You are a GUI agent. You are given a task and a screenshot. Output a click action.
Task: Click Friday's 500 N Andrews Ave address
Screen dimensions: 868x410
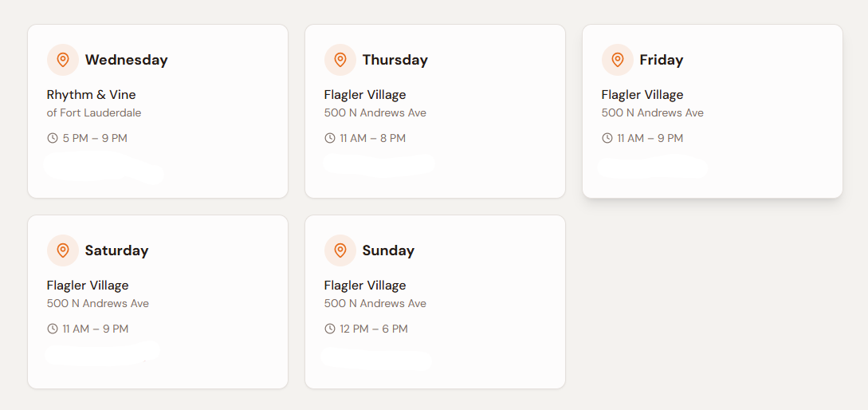coord(652,112)
